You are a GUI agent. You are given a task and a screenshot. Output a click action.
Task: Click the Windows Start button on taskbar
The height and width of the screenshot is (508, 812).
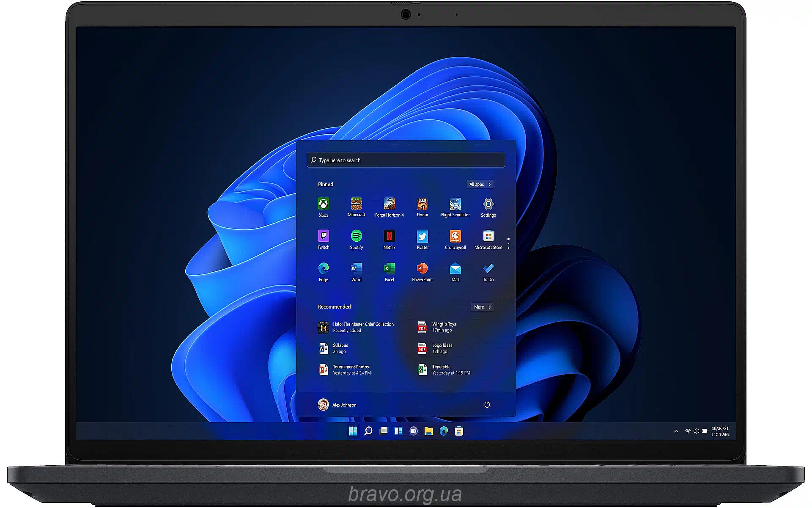pyautogui.click(x=353, y=431)
